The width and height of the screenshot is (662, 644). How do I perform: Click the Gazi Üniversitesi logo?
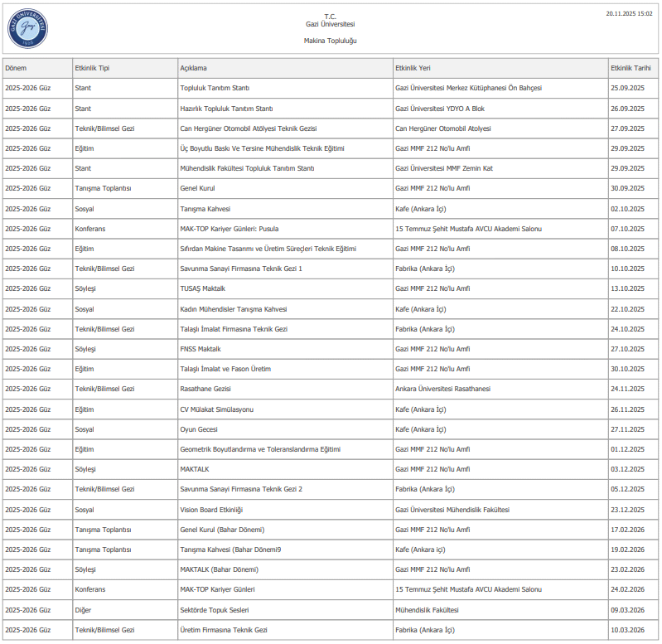click(x=30, y=29)
